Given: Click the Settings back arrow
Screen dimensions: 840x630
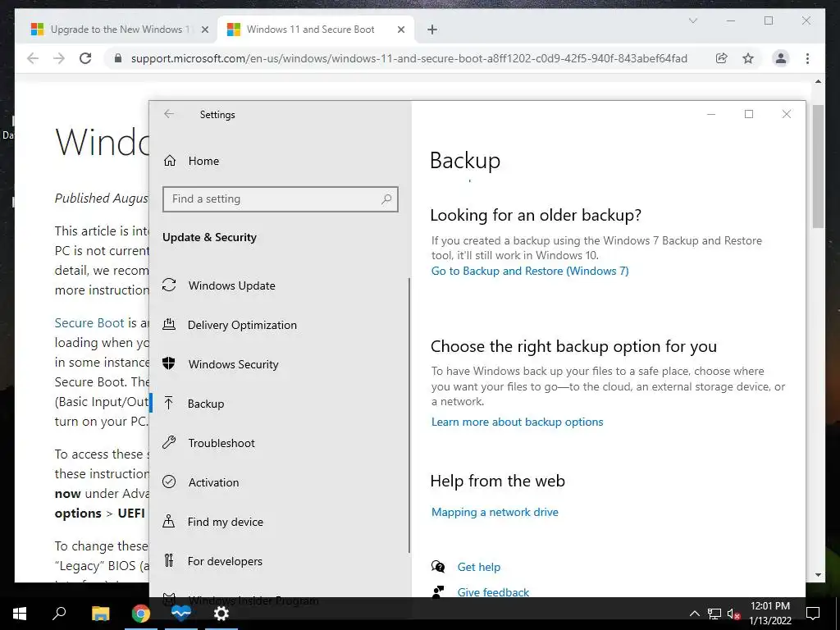Looking at the screenshot, I should [x=169, y=114].
